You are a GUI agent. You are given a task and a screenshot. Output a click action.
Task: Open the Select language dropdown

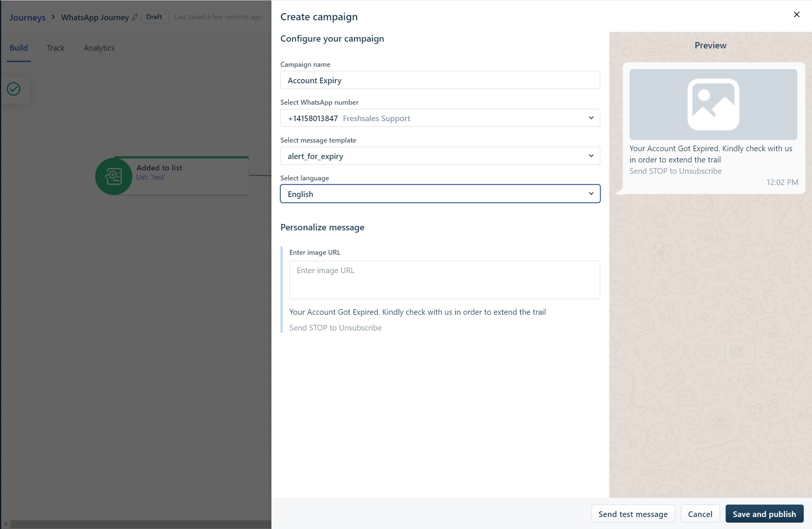coord(440,194)
